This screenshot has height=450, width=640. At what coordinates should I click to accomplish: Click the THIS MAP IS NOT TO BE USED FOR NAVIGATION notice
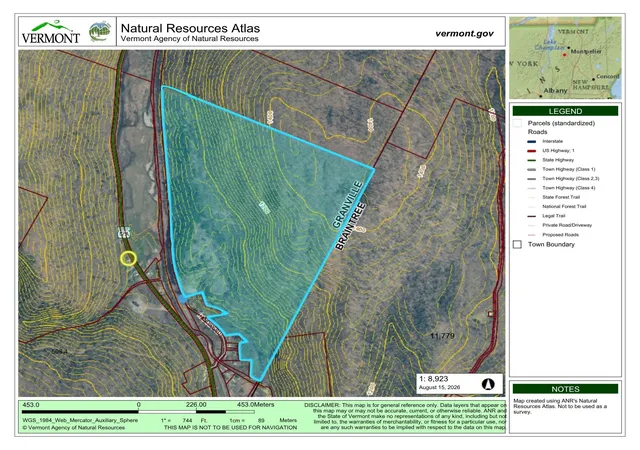pos(231,428)
